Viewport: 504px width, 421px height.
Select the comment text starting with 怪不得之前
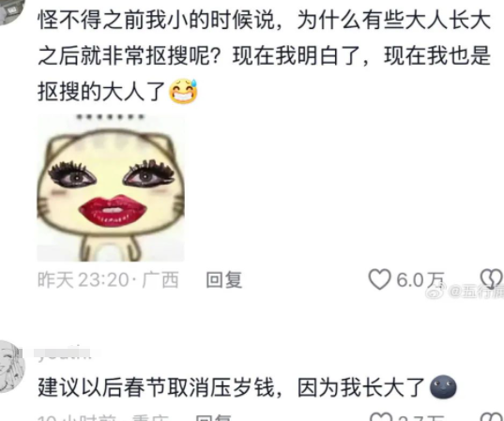(265, 55)
